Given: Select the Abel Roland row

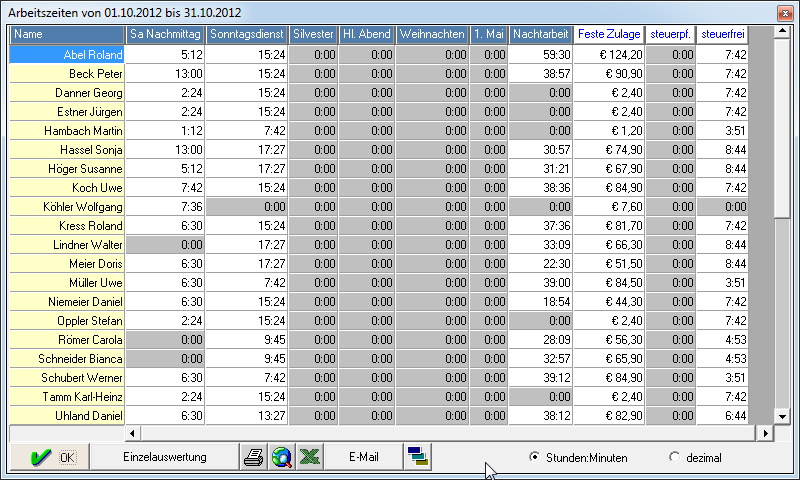Looking at the screenshot, I should click(67, 54).
